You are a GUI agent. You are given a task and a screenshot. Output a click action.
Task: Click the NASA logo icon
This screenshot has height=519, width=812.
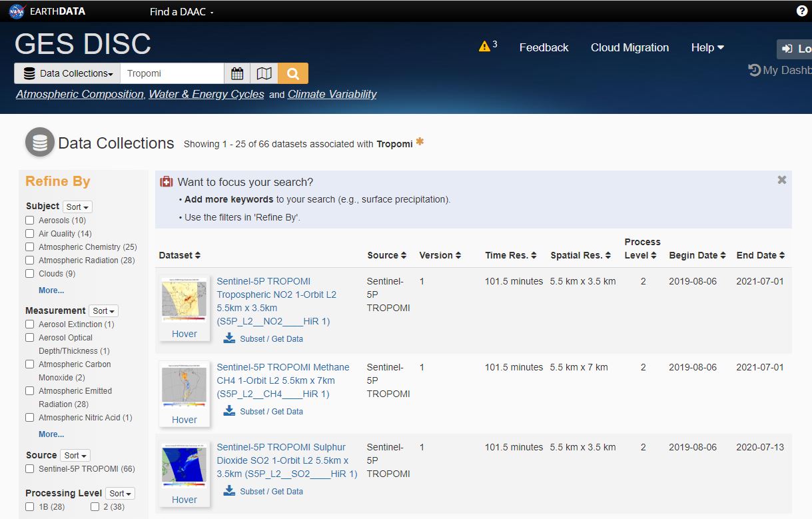(x=17, y=11)
